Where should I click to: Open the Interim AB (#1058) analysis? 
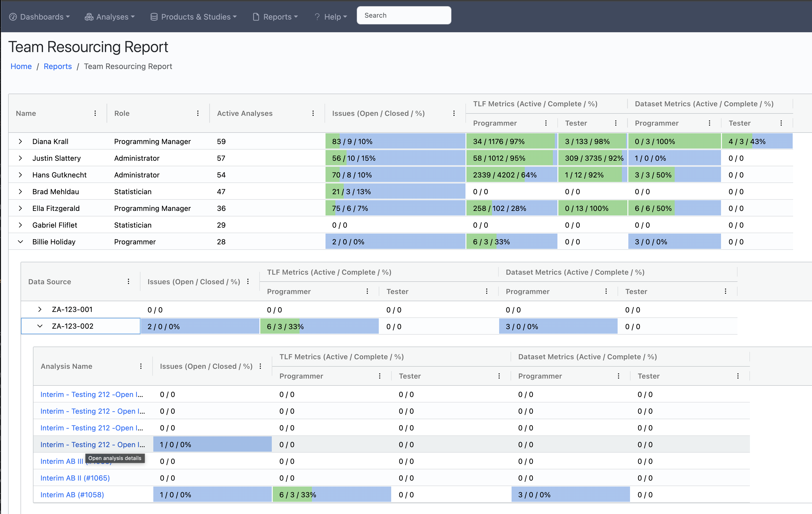click(72, 494)
